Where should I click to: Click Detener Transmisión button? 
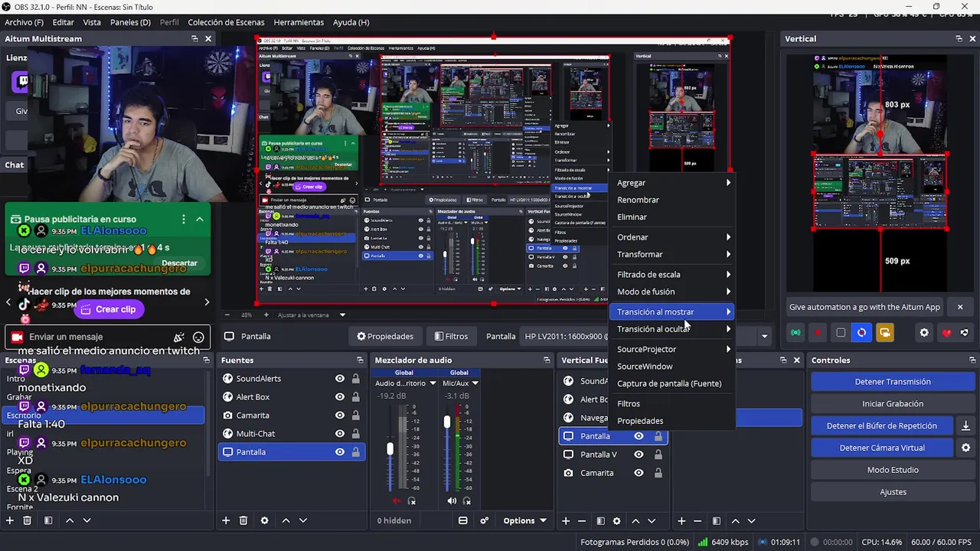tap(893, 382)
